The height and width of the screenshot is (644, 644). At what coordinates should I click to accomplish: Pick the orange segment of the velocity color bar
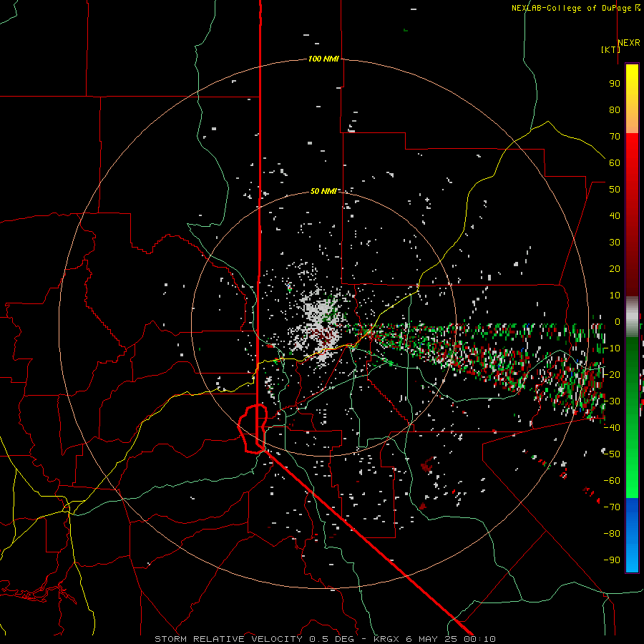point(632,121)
